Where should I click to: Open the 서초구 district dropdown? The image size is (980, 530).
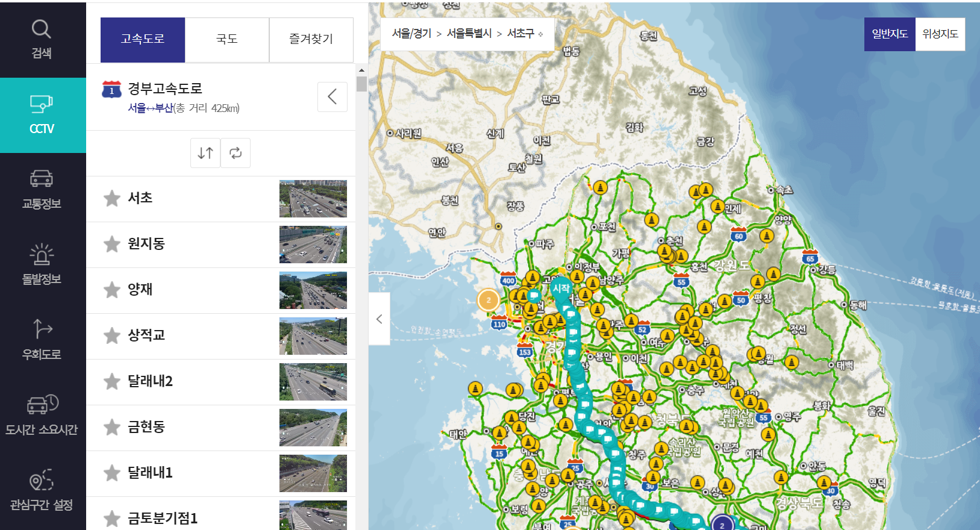525,34
